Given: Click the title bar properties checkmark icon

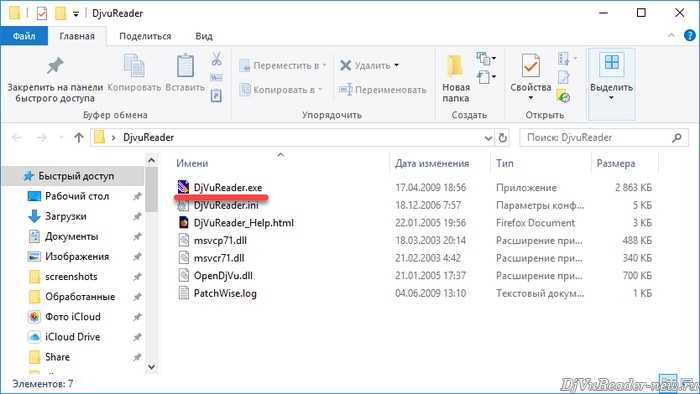Looking at the screenshot, I should tap(42, 13).
